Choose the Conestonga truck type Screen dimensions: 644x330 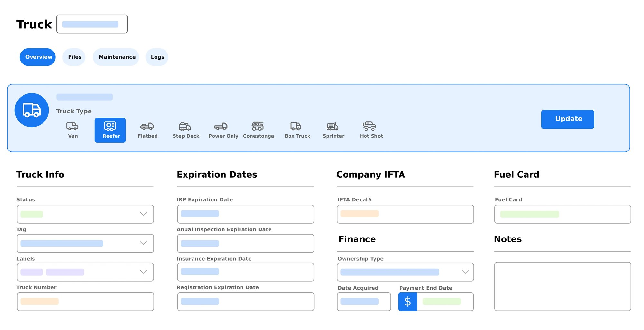258,130
